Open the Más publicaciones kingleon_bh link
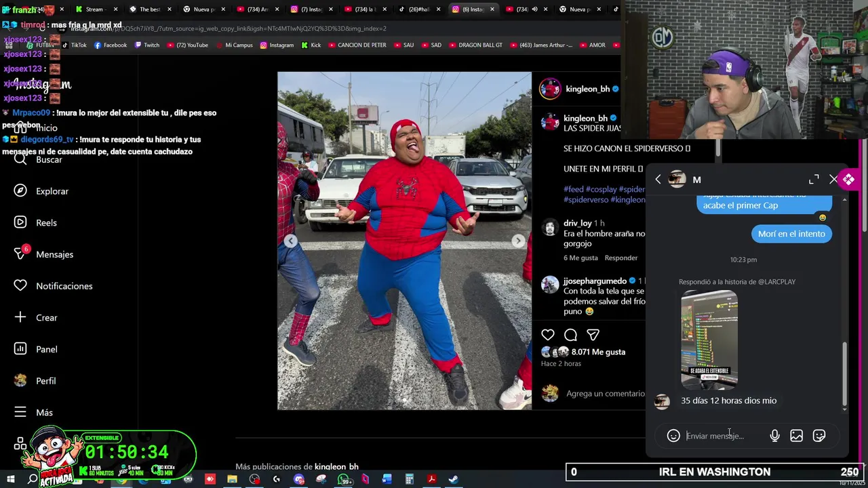Viewport: 868px width, 488px height. tap(336, 466)
